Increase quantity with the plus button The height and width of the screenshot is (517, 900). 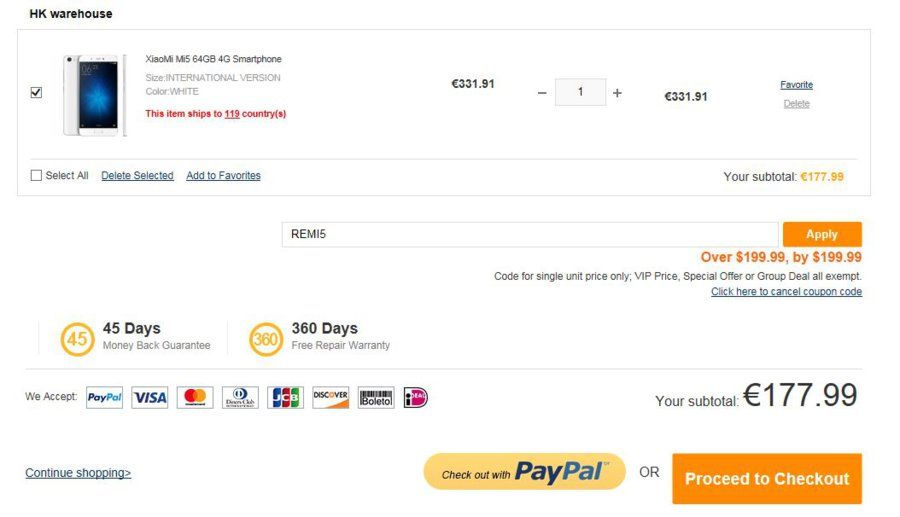tap(617, 93)
